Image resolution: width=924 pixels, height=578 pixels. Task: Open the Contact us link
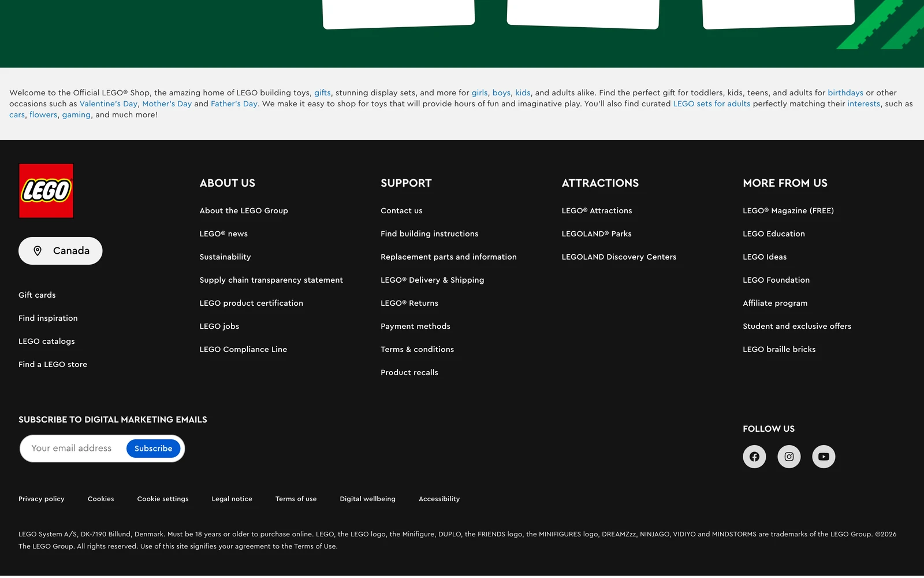[x=401, y=210]
